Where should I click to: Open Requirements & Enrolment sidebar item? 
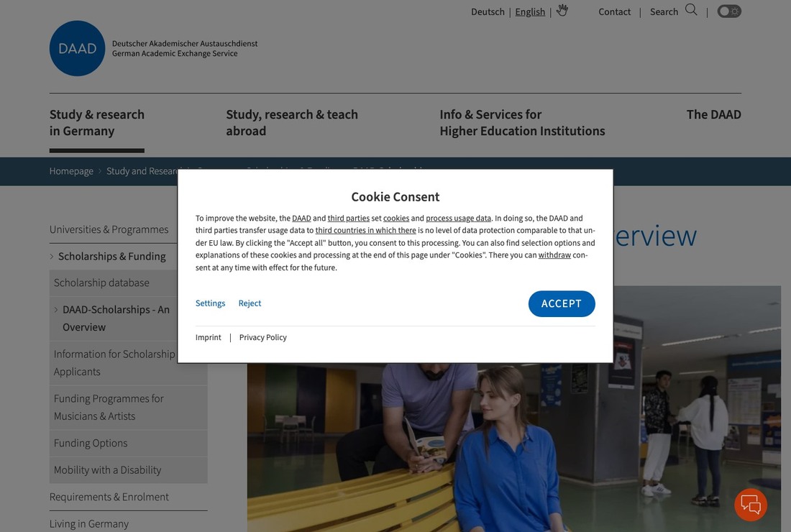pos(109,497)
